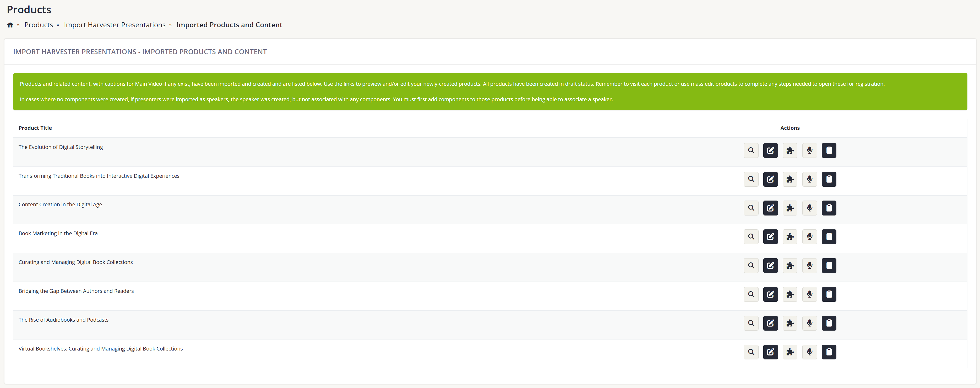Click the clipboard icon for Virtual Bookshelves row
The width and height of the screenshot is (980, 388).
[x=829, y=352]
